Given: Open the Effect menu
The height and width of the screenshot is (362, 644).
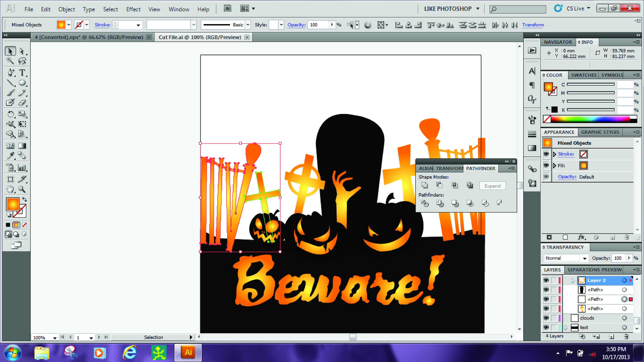Looking at the screenshot, I should (133, 9).
